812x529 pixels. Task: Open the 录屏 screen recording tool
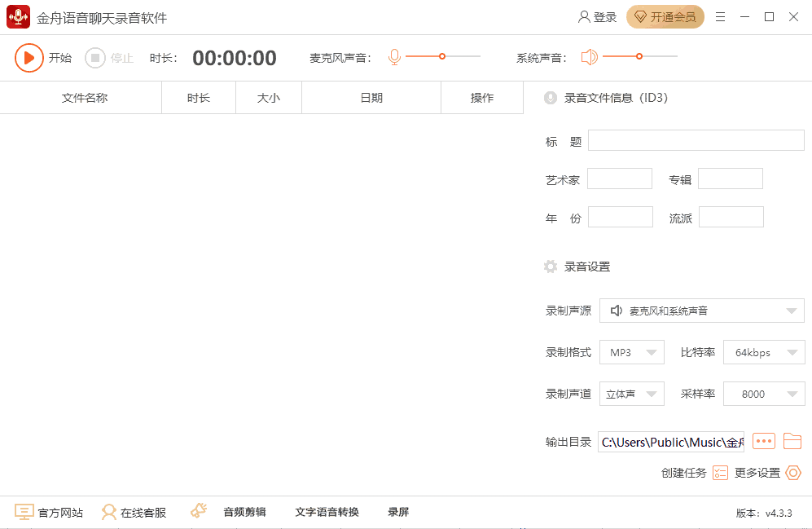[x=397, y=512]
